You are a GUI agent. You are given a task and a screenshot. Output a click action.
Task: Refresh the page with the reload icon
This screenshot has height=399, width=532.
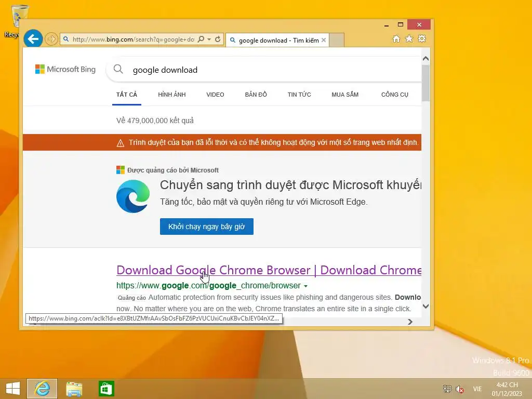click(218, 39)
